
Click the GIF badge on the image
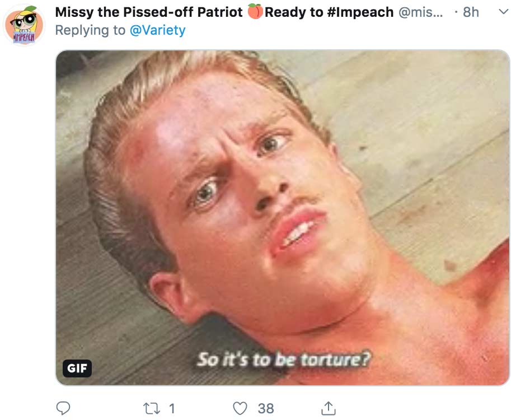pos(77,368)
